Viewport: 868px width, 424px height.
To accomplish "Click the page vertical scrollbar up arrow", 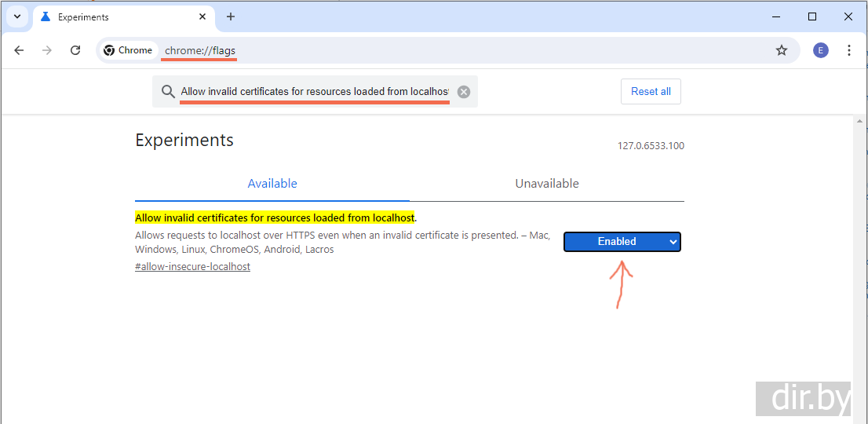I will point(859,121).
